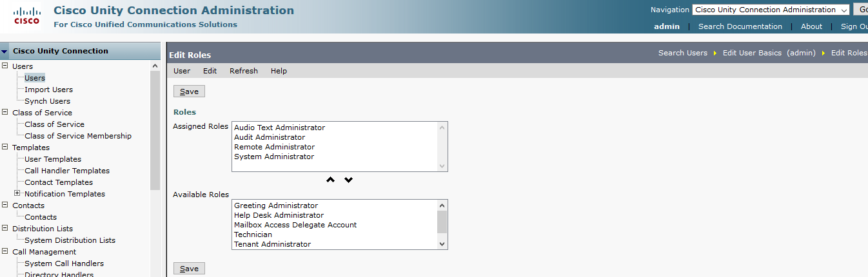Open Users item under Users tree

pyautogui.click(x=35, y=78)
